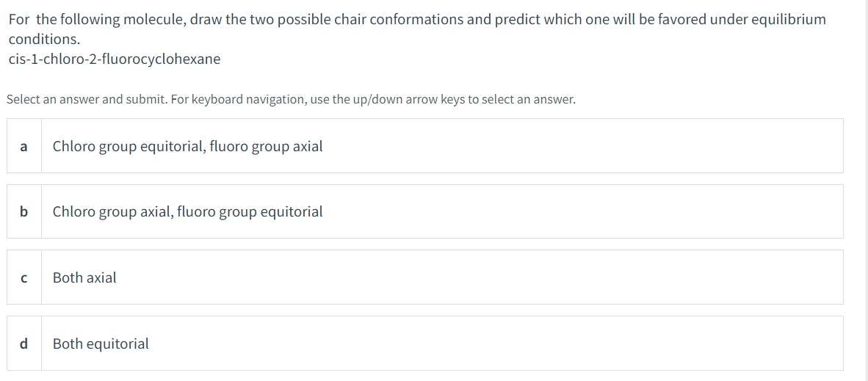This screenshot has width=868, height=381.
Task: Select answer option labeled b
Action: 23,211
